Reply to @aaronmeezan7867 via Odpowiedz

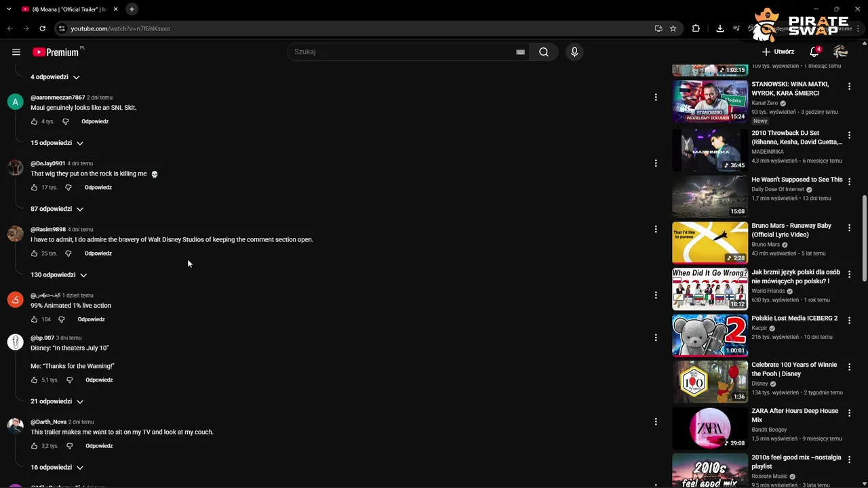pos(95,121)
